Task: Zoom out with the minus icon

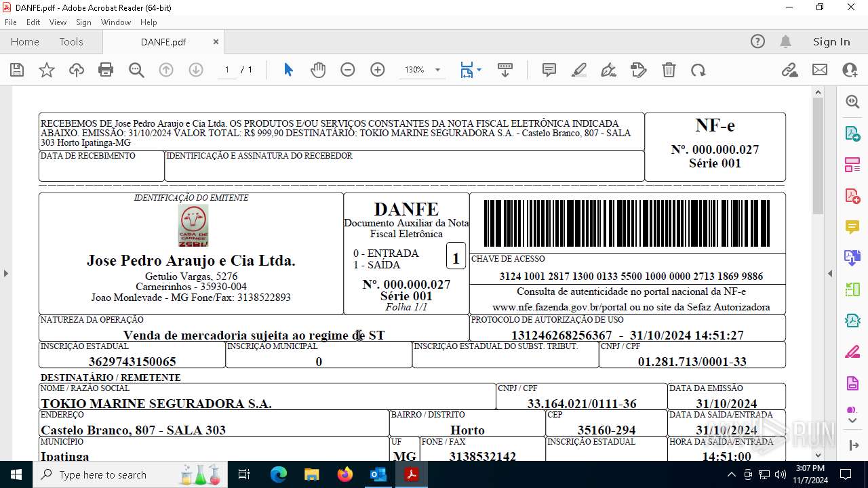Action: [x=348, y=70]
